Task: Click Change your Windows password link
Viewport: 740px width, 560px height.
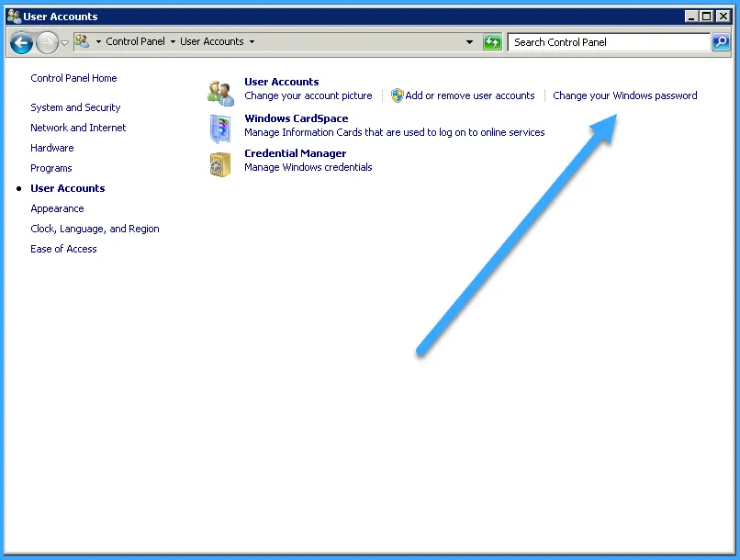Action: tap(624, 95)
